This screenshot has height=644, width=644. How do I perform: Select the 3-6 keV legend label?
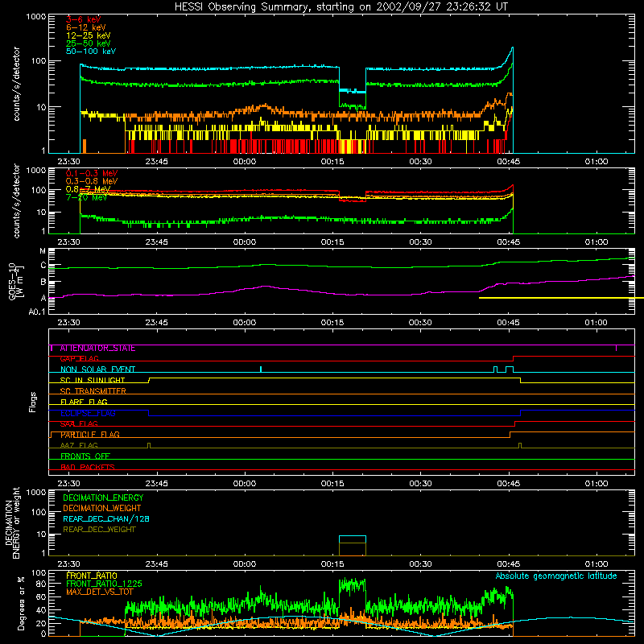click(x=84, y=19)
